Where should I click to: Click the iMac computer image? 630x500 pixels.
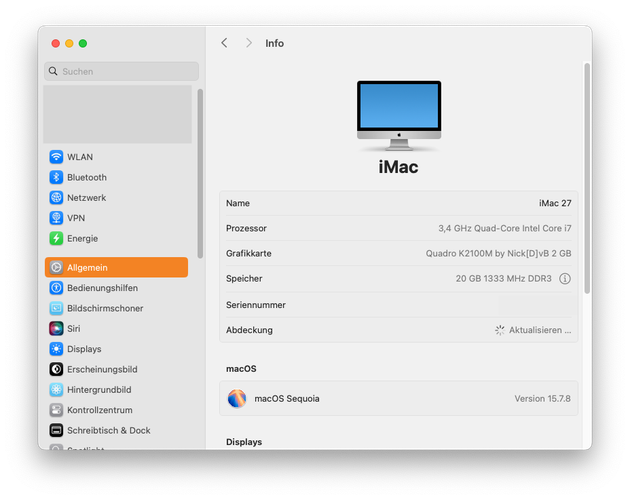point(399,115)
